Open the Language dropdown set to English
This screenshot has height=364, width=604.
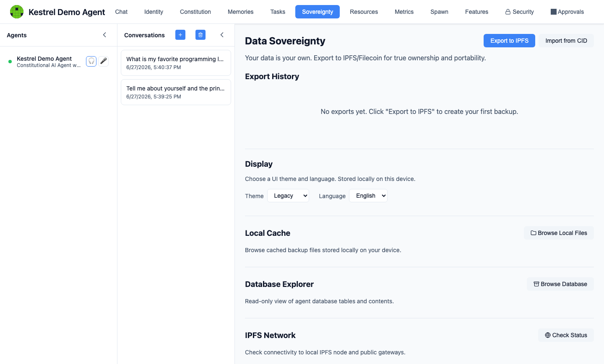368,196
